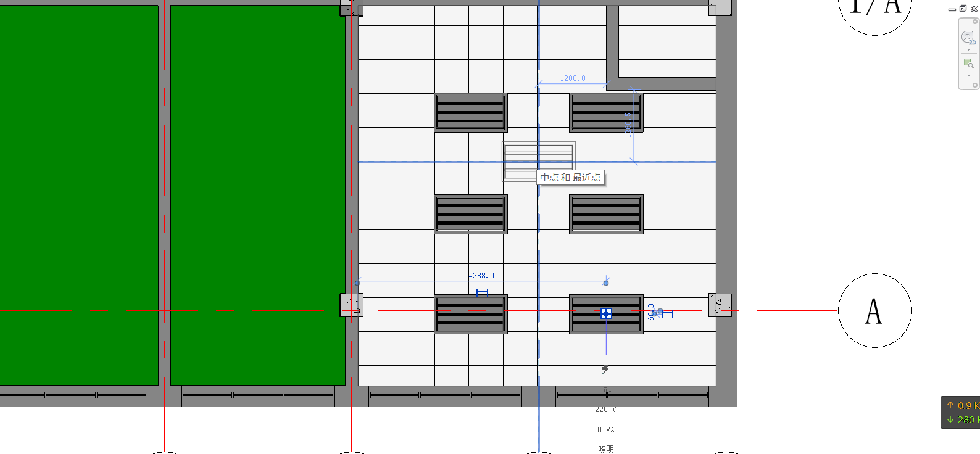Click the dimension toggle icon below 4388.0
Screen dimensions: 980x454
(x=482, y=292)
